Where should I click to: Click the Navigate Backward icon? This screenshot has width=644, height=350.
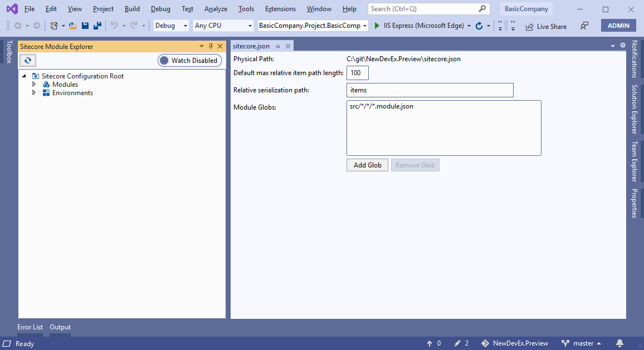pyautogui.click(x=18, y=26)
